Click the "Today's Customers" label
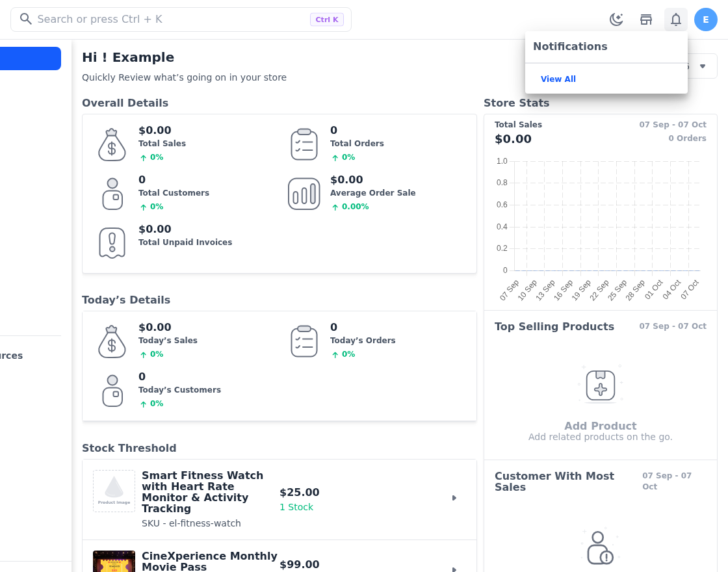The image size is (728, 572). [x=179, y=390]
